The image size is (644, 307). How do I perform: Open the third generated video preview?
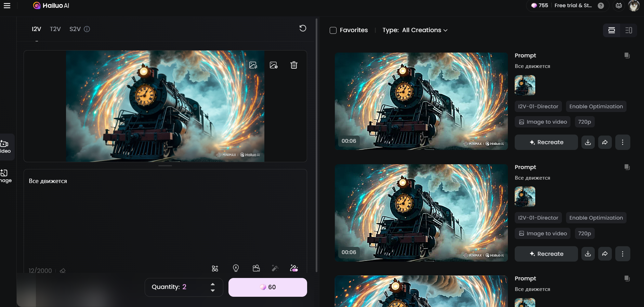[x=421, y=291]
